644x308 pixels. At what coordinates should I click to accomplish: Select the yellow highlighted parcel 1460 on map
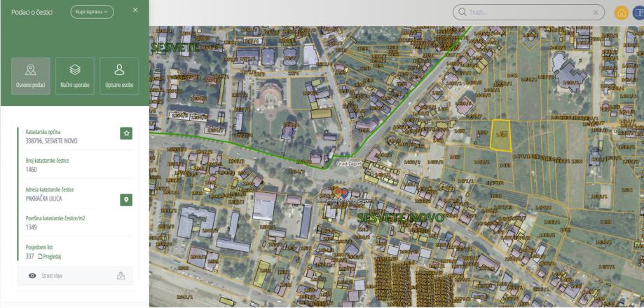click(500, 139)
